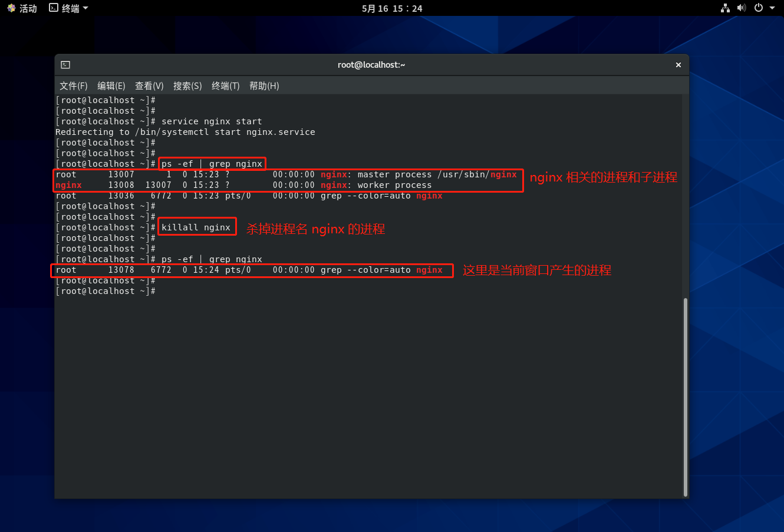Open the clock and calendar panel
Image resolution: width=784 pixels, height=532 pixels.
click(392, 8)
